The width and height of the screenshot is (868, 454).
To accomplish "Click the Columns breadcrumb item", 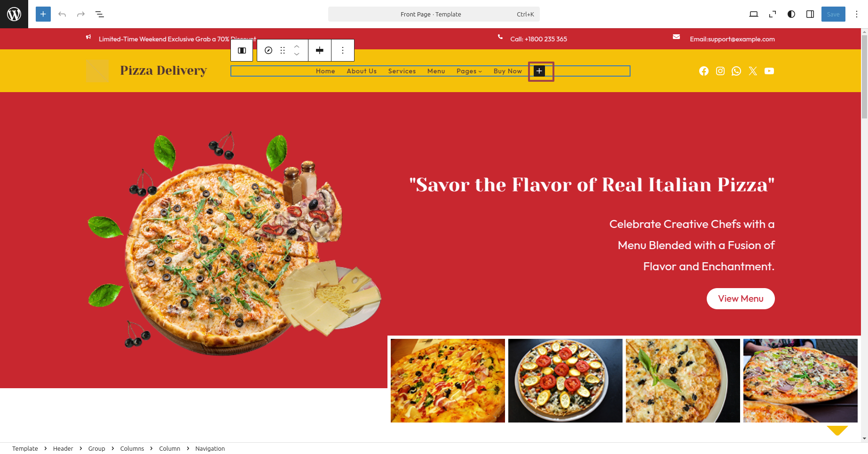I will 132,448.
